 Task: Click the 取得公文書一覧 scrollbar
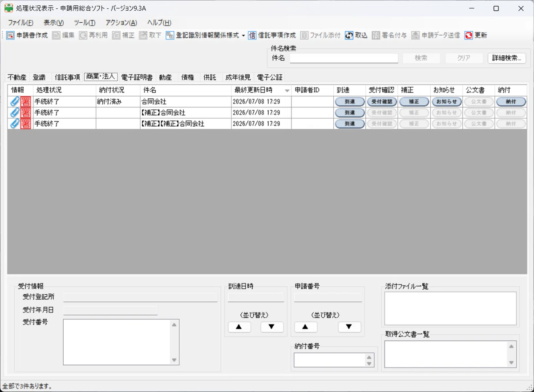coord(512,354)
